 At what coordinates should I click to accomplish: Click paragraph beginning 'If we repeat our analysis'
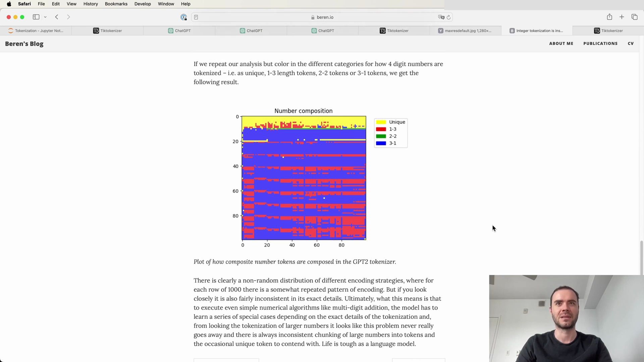(x=318, y=73)
